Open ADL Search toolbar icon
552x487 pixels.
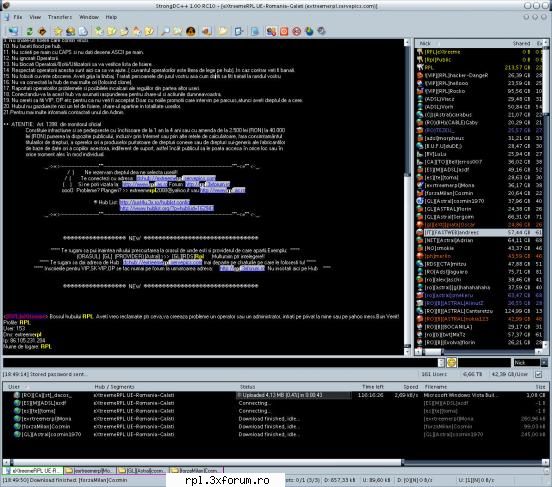click(178, 31)
